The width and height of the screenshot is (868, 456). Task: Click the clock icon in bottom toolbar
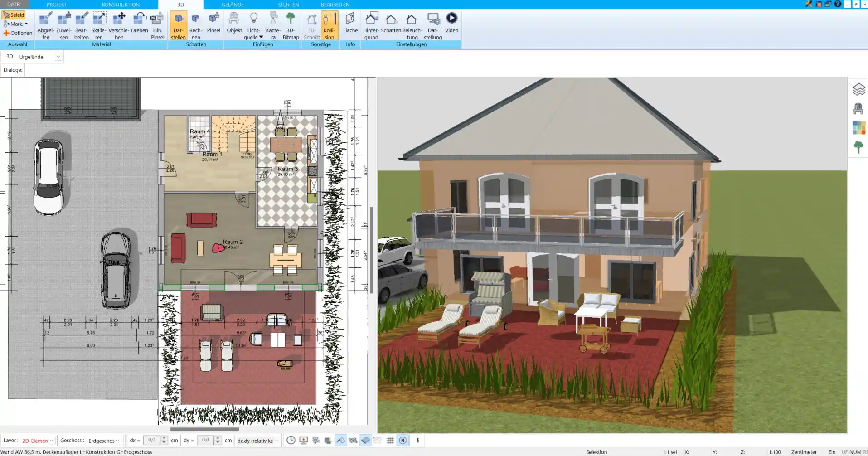point(291,440)
